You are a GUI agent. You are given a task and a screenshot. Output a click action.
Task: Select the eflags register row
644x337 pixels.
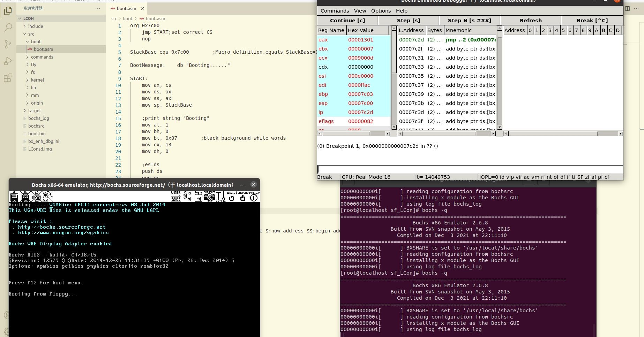pyautogui.click(x=354, y=121)
